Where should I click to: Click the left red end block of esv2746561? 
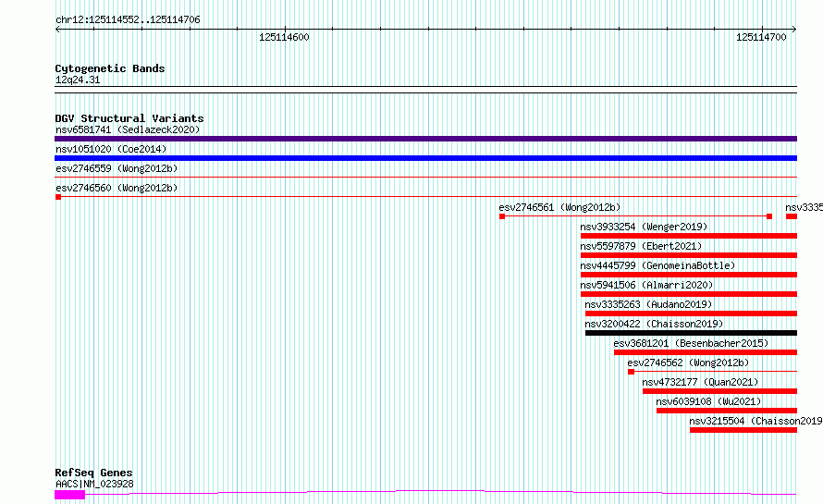[502, 216]
